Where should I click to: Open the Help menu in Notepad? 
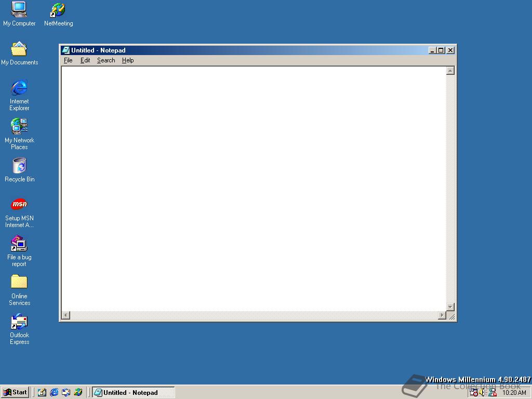pos(128,60)
